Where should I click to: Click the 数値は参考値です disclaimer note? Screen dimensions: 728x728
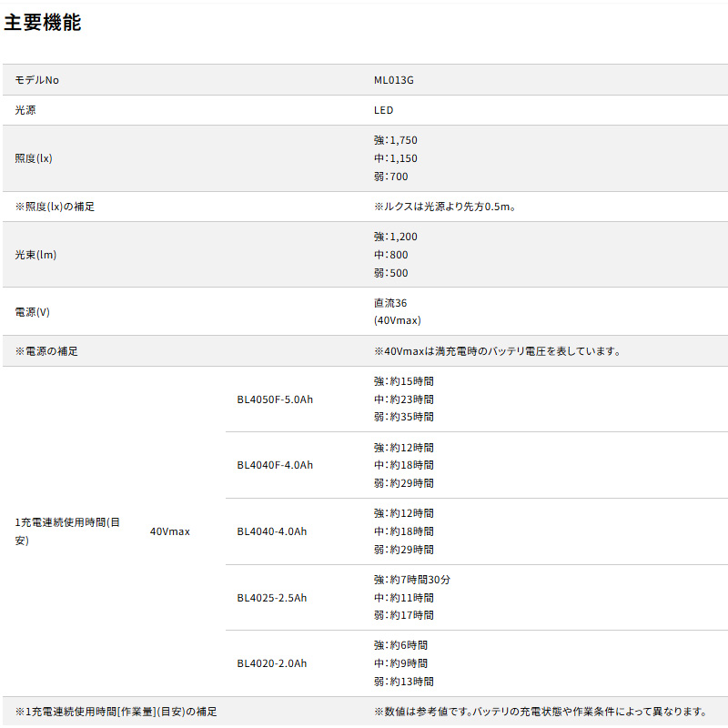point(540,712)
